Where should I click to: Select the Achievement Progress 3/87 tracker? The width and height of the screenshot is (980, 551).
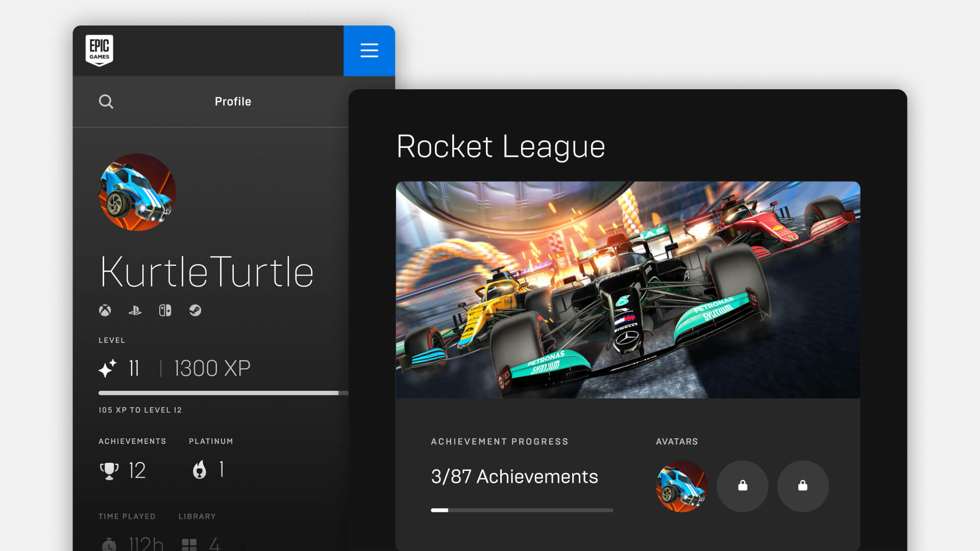click(514, 477)
